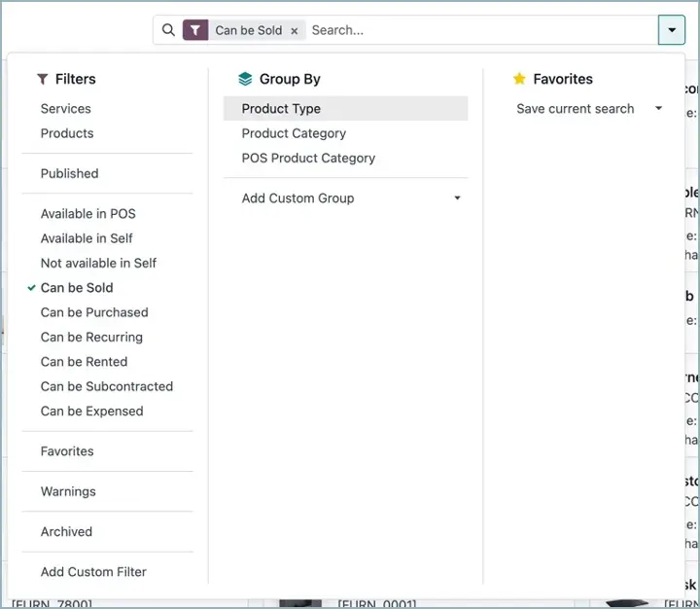Toggle the Available in POS filter
700x609 pixels.
click(x=87, y=214)
